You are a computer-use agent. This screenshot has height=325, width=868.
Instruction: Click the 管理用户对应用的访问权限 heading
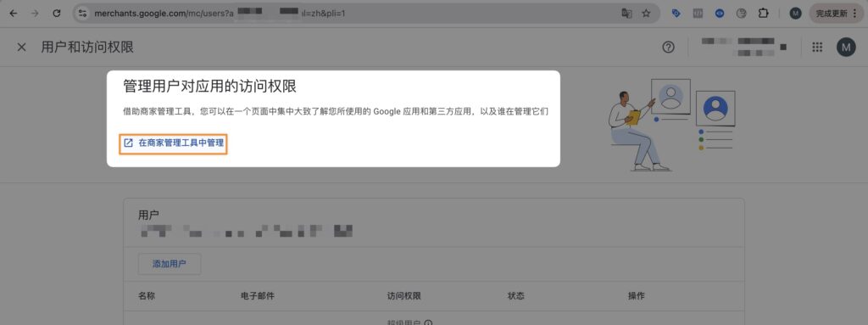point(210,87)
